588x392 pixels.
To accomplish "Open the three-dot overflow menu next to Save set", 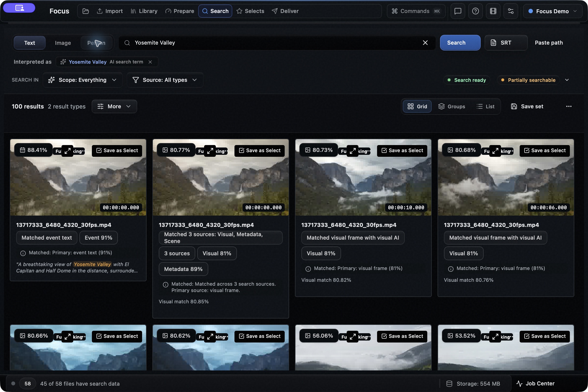I will [569, 107].
